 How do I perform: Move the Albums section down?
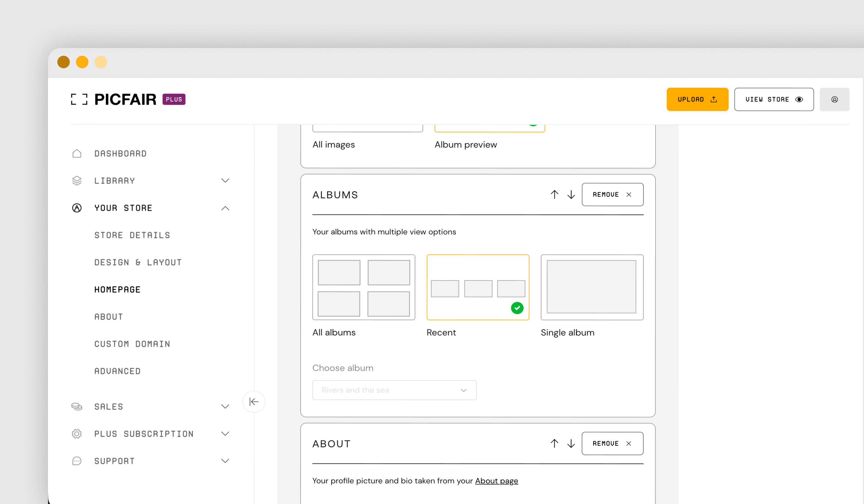571,194
